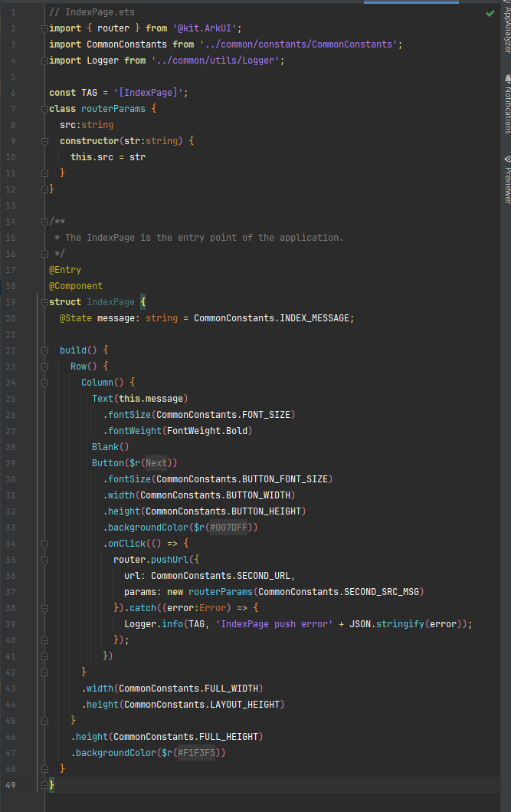Fold the Column() block at line 24
This screenshot has width=511, height=812.
[x=45, y=383]
